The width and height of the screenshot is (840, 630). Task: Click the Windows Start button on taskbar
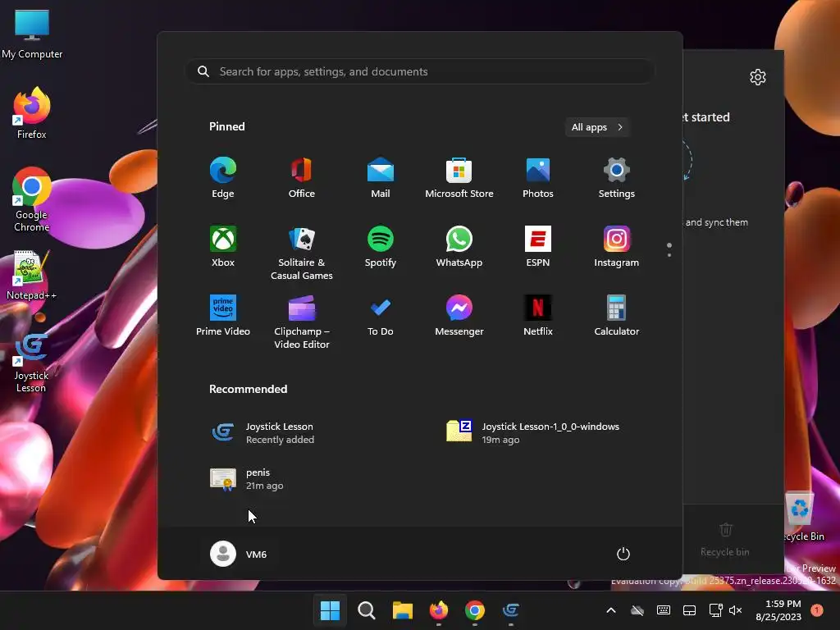(x=330, y=610)
